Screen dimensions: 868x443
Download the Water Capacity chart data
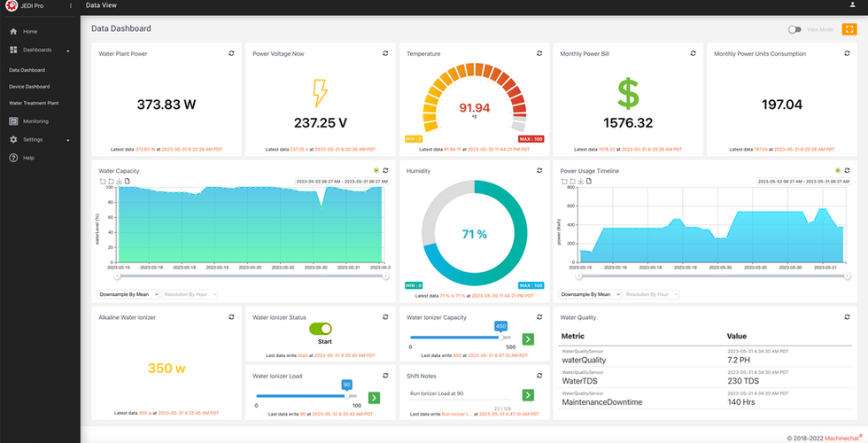coord(119,181)
